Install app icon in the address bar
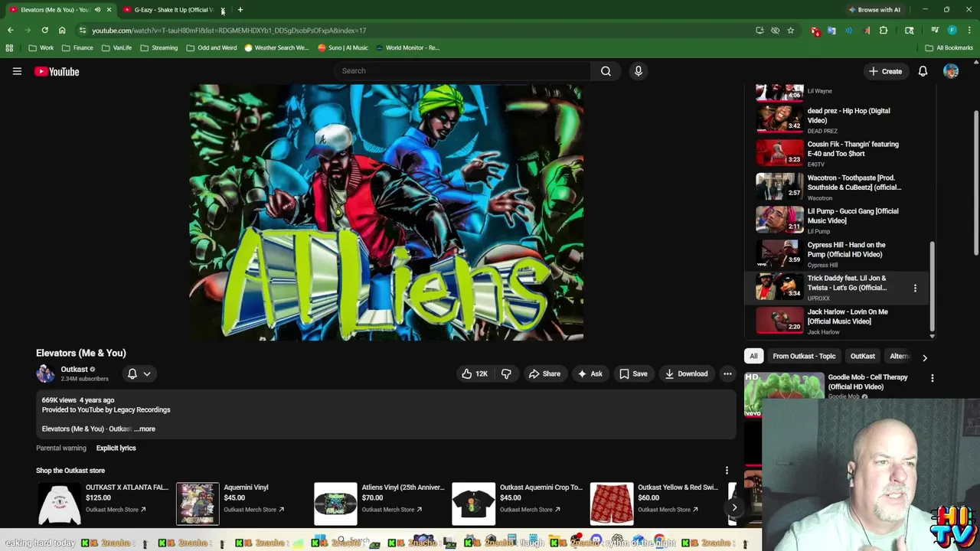Viewport: 980px width, 551px height. (759, 31)
